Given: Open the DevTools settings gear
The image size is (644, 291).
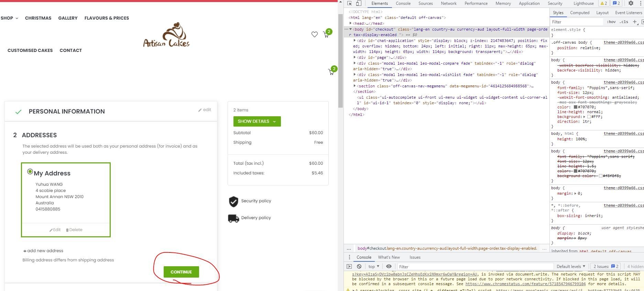Looking at the screenshot, I should [631, 3].
